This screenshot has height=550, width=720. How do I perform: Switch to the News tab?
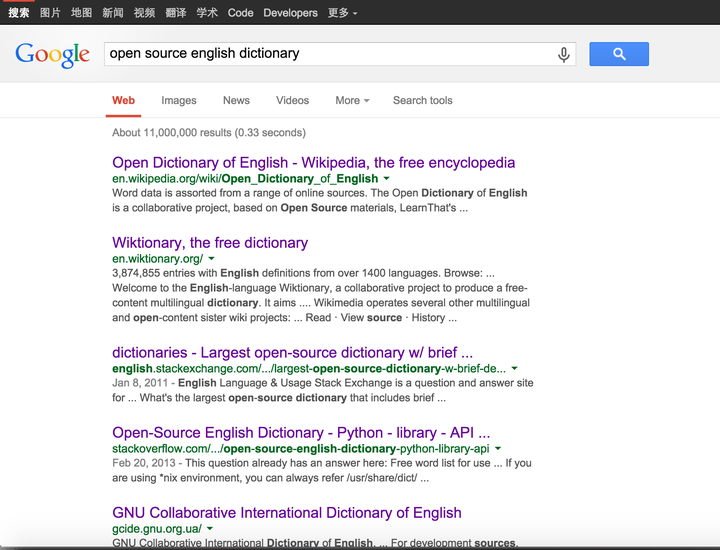[236, 101]
